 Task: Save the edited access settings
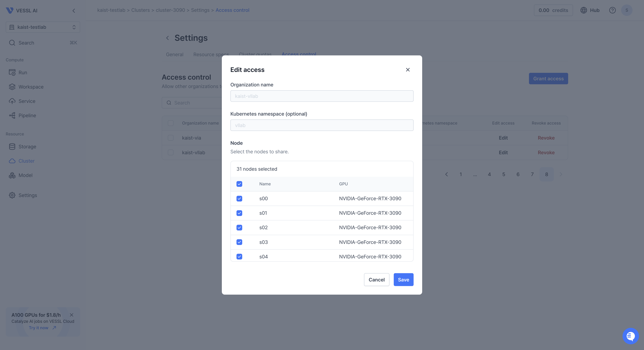coord(403,279)
